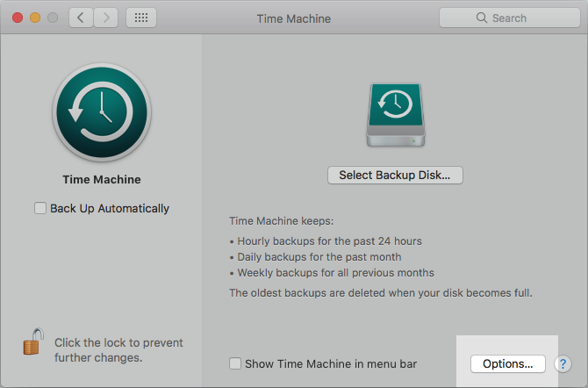Click the Time Machine window title
588x388 pixels.
pos(293,18)
